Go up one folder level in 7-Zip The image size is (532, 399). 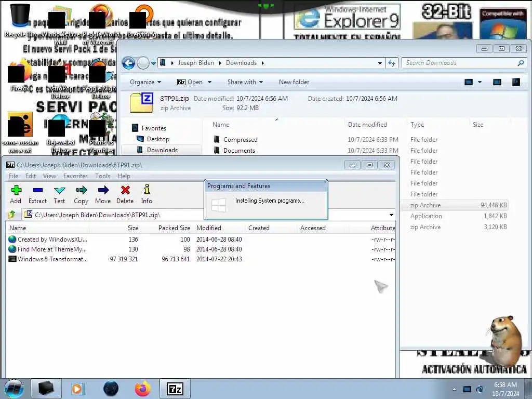point(12,215)
